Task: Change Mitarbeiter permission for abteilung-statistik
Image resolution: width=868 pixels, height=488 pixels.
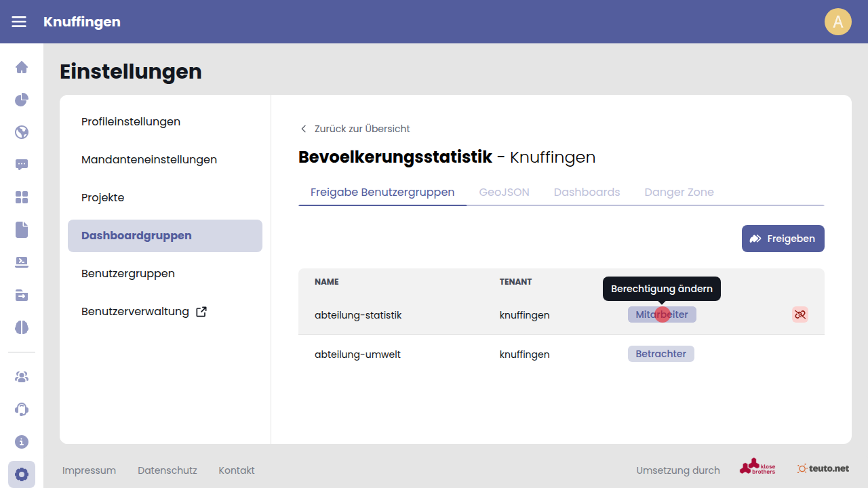Action: coord(662,314)
